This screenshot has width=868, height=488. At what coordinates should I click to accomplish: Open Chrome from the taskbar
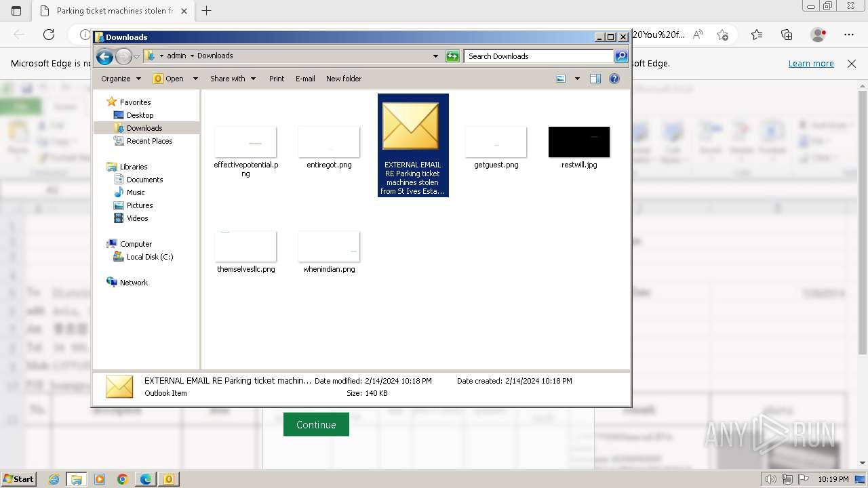[x=122, y=479]
